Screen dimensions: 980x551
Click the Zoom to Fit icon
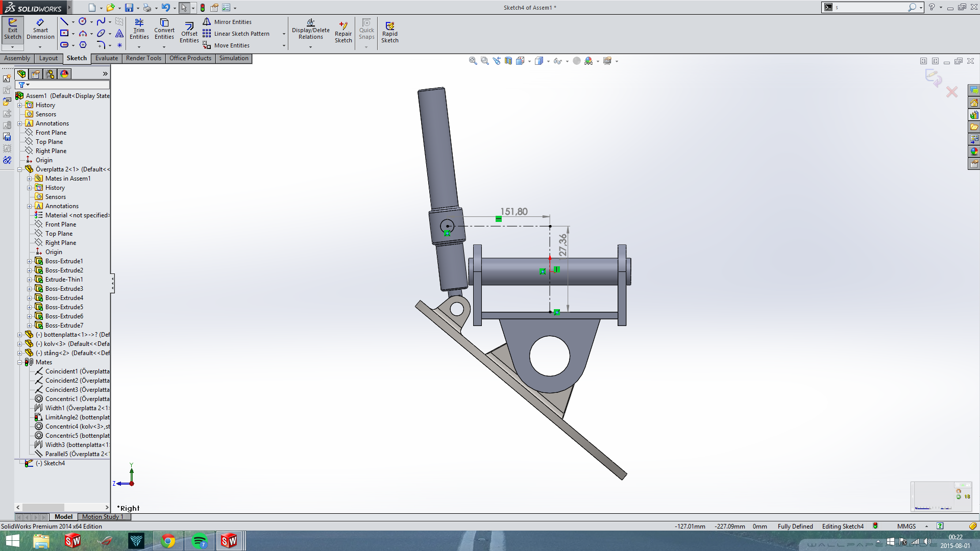473,61
